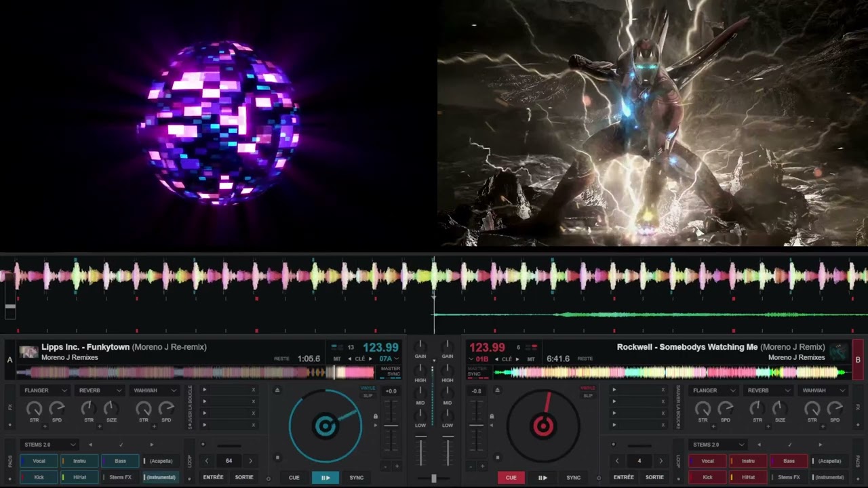The height and width of the screenshot is (488, 868).
Task: Raise deck B key with right arrow
Action: click(517, 359)
